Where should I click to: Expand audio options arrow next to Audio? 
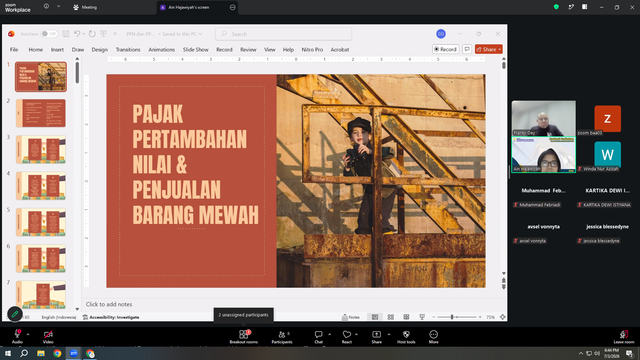[28, 334]
